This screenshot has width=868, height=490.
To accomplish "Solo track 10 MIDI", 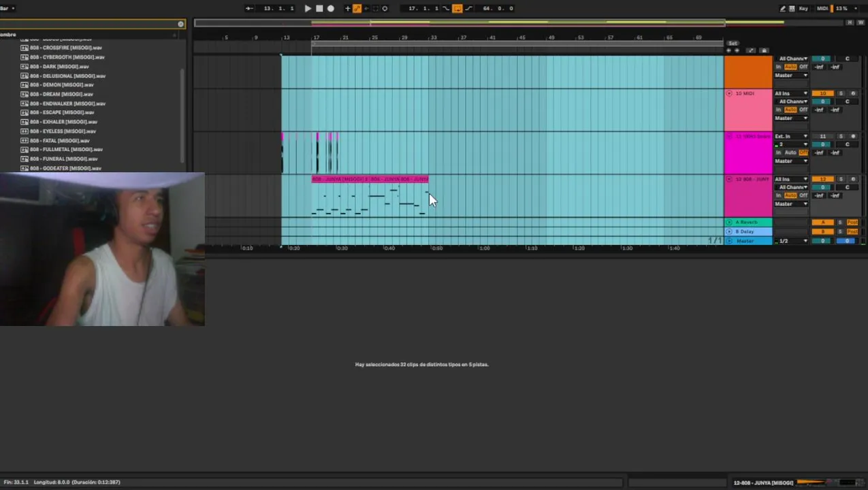I will click(x=841, y=93).
